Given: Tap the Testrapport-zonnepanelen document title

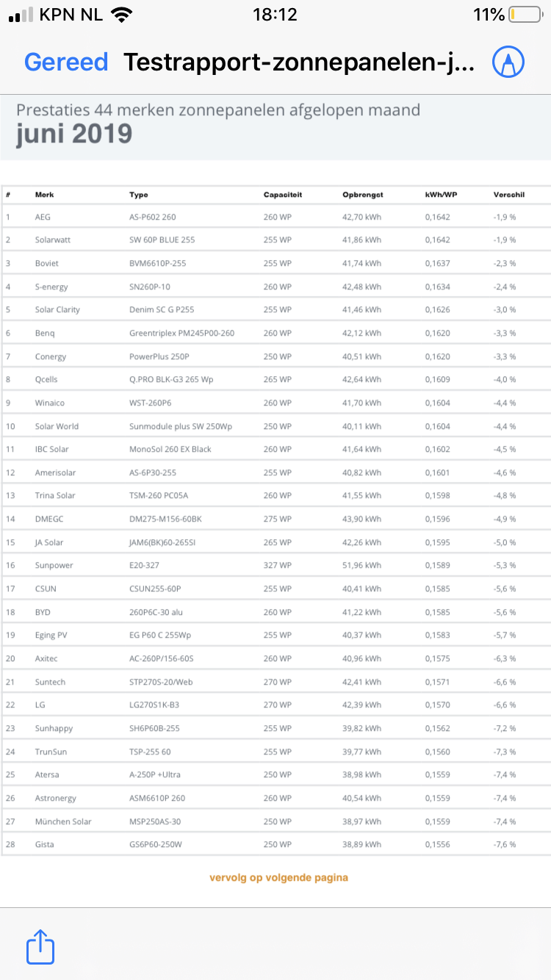Looking at the screenshot, I should tap(299, 62).
